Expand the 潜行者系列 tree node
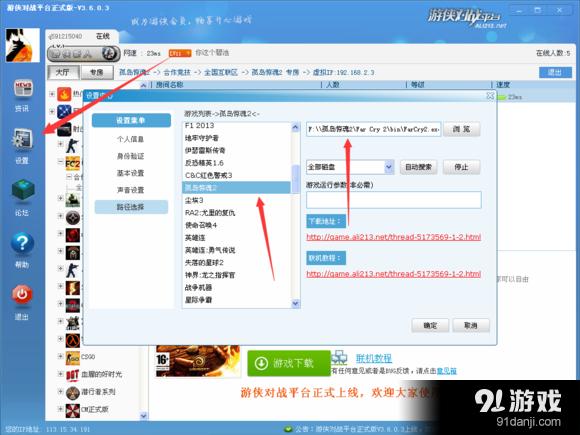Screen dimensions: 580x435 click(60, 391)
